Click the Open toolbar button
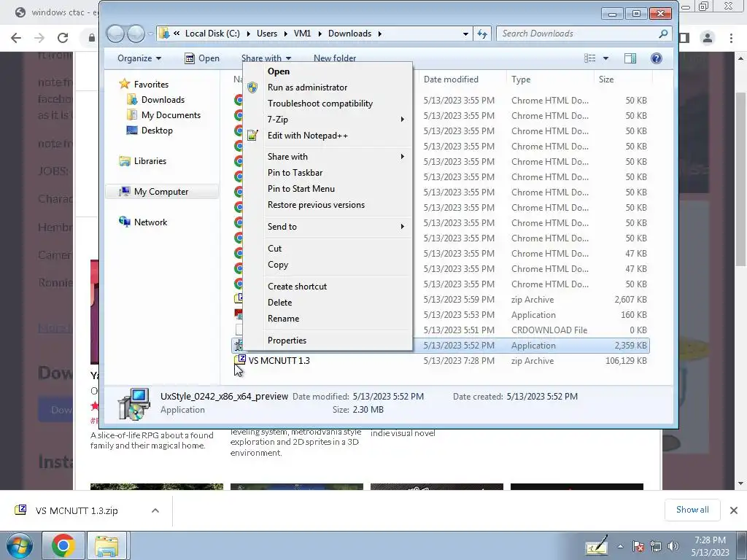The height and width of the screenshot is (560, 747). pos(203,58)
